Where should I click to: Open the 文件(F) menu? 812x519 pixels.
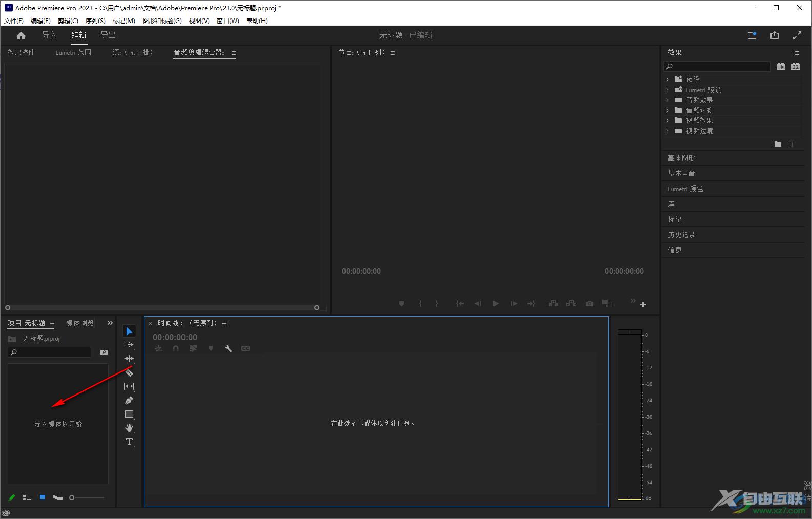14,21
